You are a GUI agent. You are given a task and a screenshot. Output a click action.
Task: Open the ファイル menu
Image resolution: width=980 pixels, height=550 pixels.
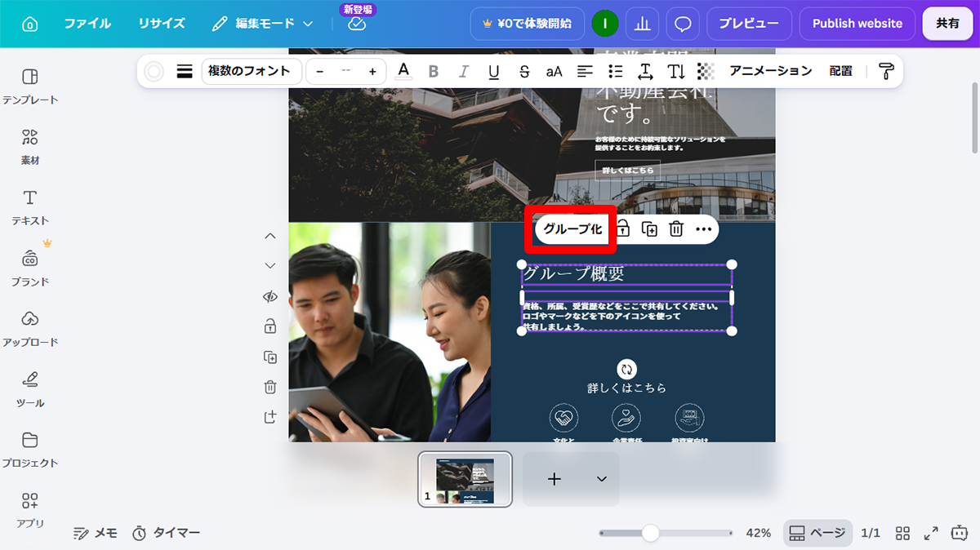pyautogui.click(x=87, y=24)
